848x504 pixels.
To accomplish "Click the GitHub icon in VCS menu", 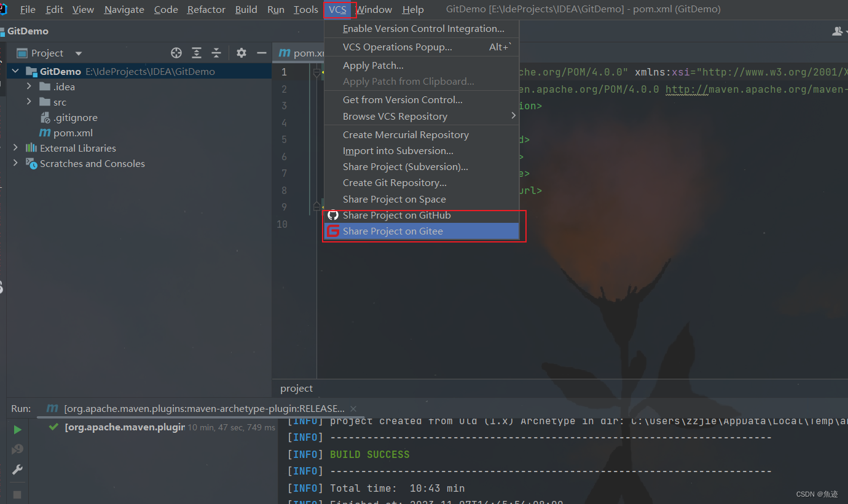I will (x=333, y=215).
